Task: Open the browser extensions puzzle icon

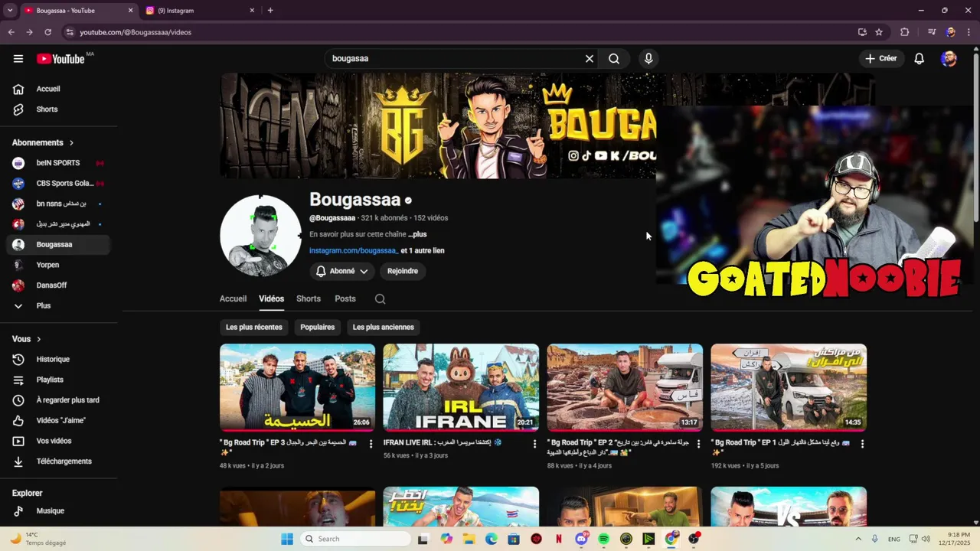Action: (904, 32)
